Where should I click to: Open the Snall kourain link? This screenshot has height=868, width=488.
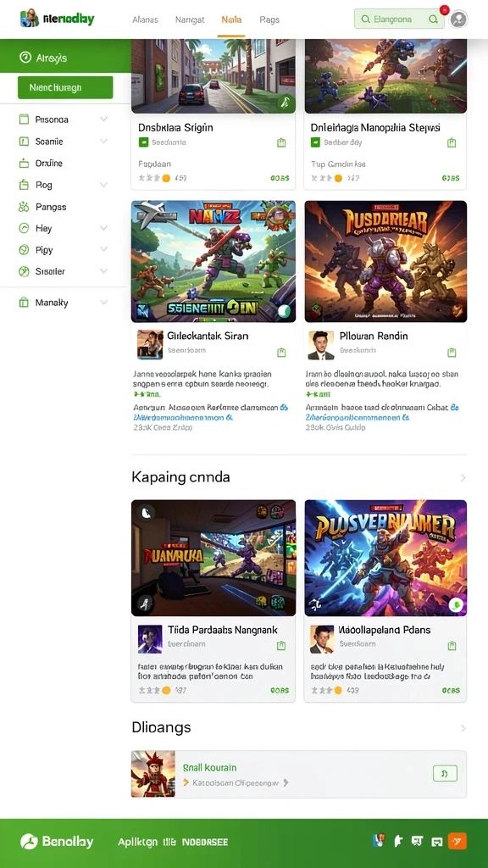[210, 767]
